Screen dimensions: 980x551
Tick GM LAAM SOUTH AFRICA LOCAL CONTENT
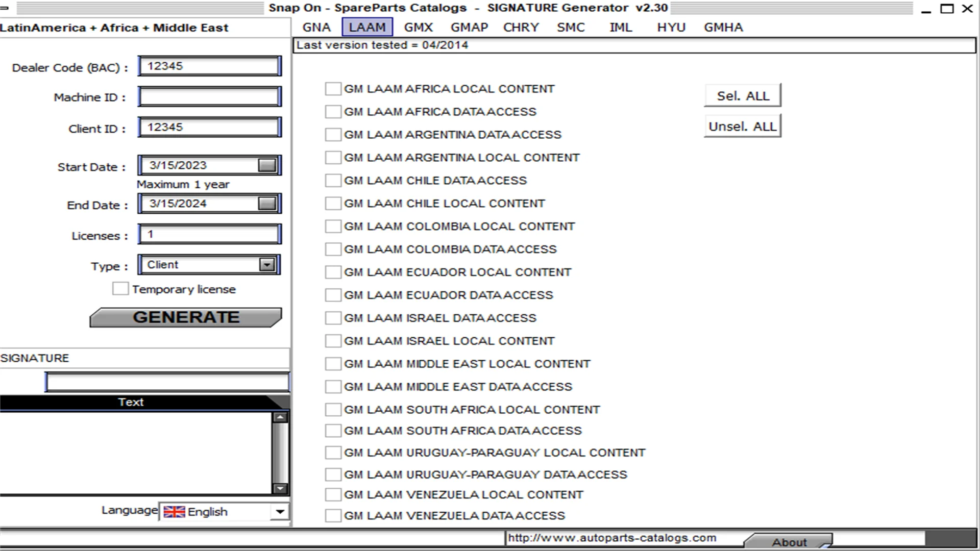(x=333, y=410)
